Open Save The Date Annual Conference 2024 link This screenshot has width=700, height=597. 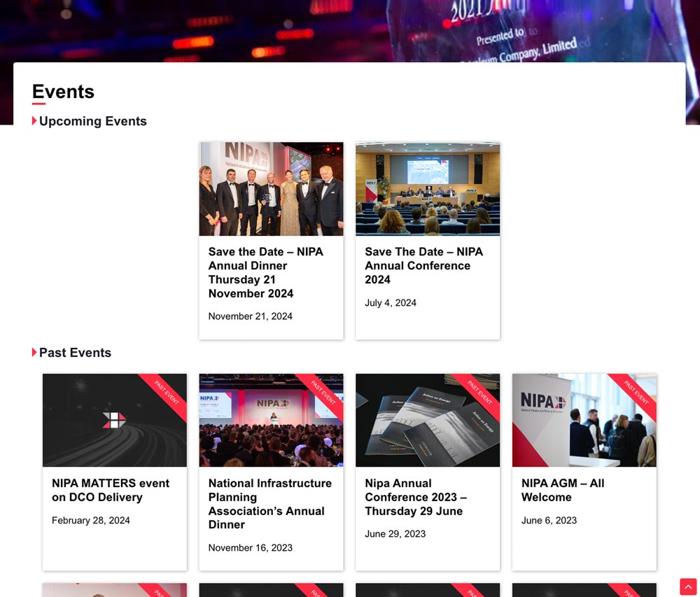coord(423,265)
